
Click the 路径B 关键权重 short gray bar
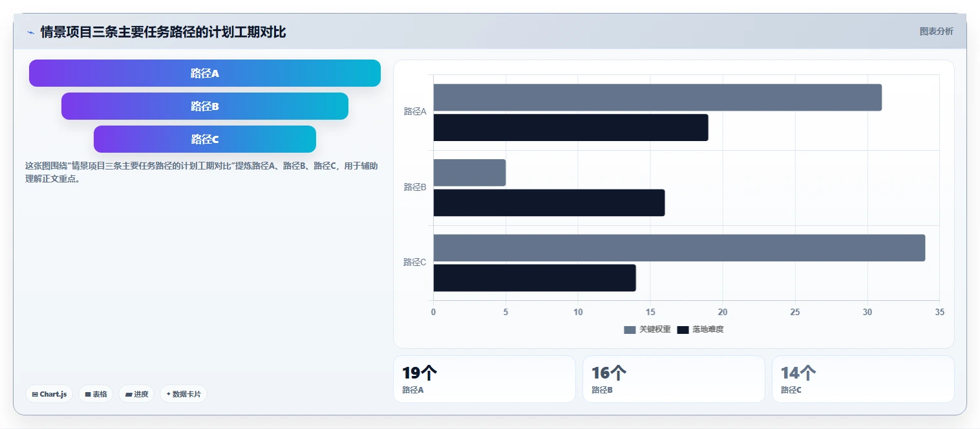tap(469, 173)
